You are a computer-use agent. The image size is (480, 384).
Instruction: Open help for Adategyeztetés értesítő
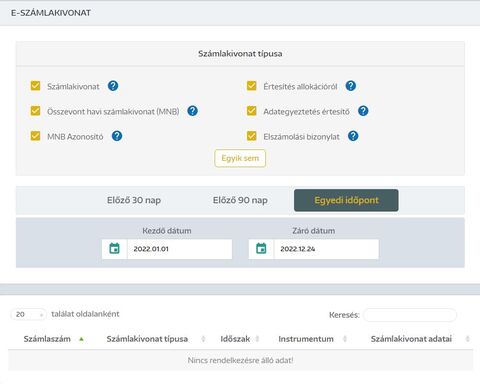[x=363, y=111]
